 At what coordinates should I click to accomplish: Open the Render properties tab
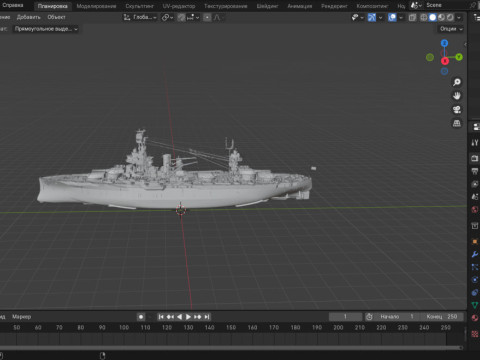point(475,158)
